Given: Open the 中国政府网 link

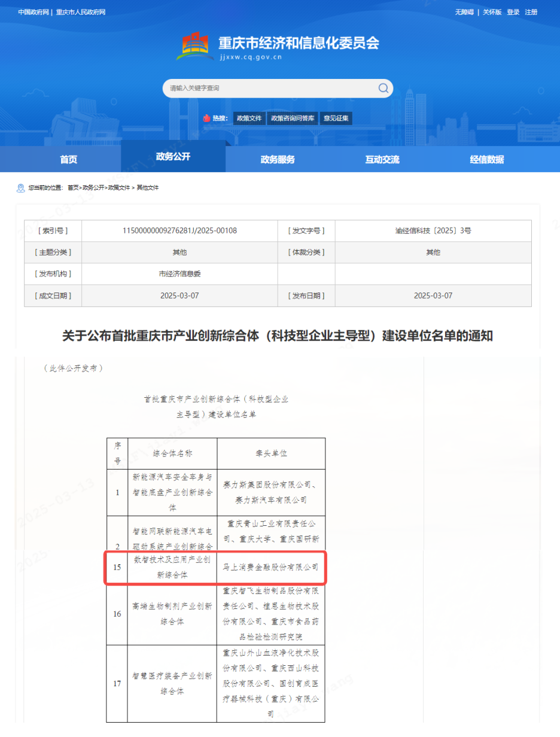Looking at the screenshot, I should tap(34, 12).
